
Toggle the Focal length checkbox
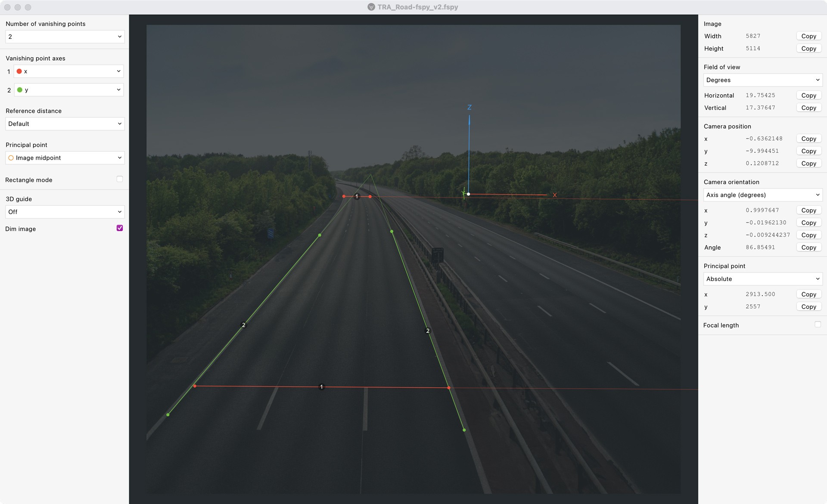[818, 325]
